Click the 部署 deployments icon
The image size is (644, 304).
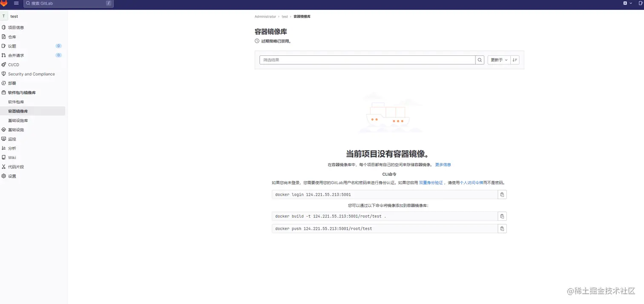pyautogui.click(x=4, y=83)
